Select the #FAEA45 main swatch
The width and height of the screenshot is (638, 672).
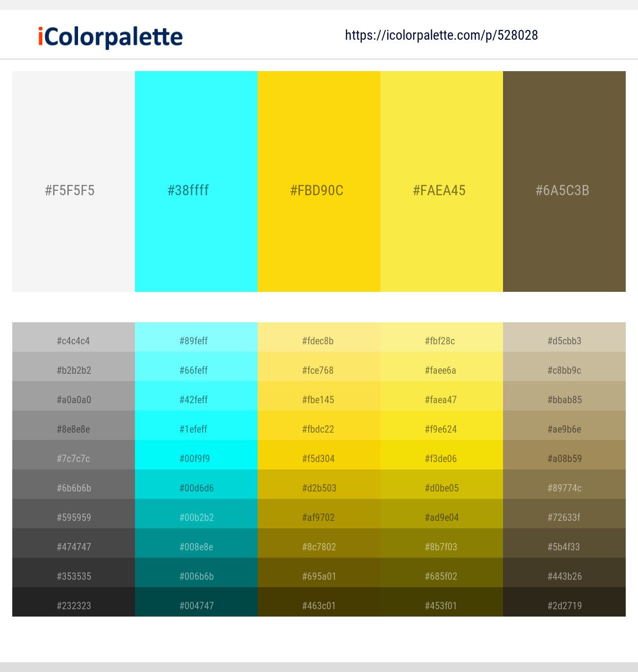pos(441,190)
